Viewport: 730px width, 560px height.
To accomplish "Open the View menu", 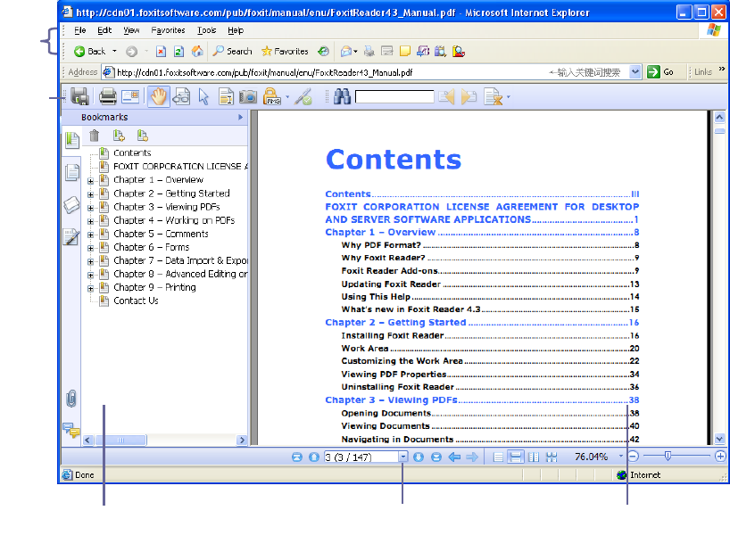I will (x=131, y=30).
